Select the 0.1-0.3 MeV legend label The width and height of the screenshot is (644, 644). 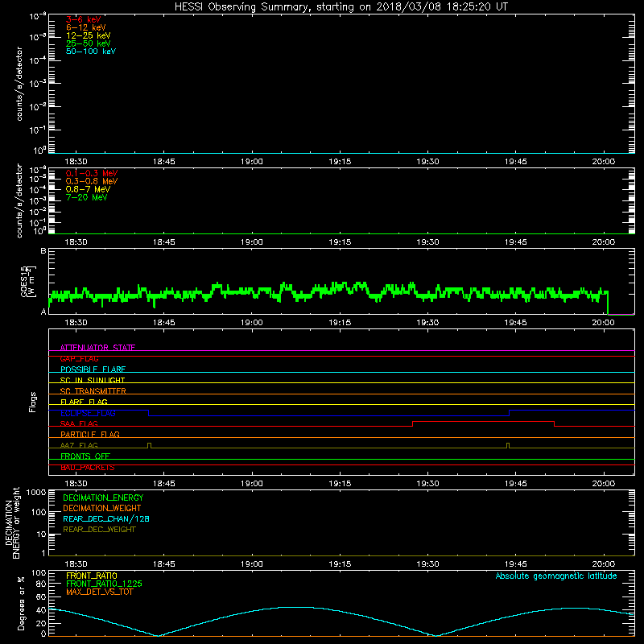click(x=92, y=173)
